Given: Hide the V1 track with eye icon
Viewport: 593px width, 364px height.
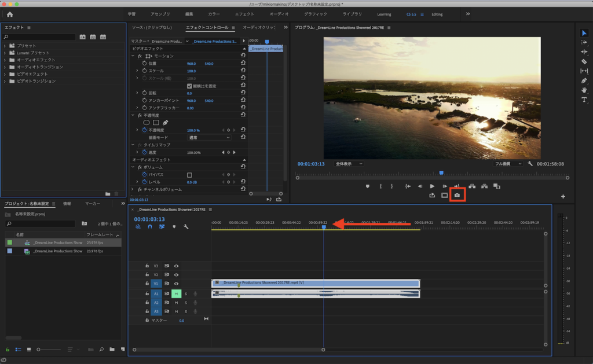Looking at the screenshot, I should pyautogui.click(x=176, y=284).
